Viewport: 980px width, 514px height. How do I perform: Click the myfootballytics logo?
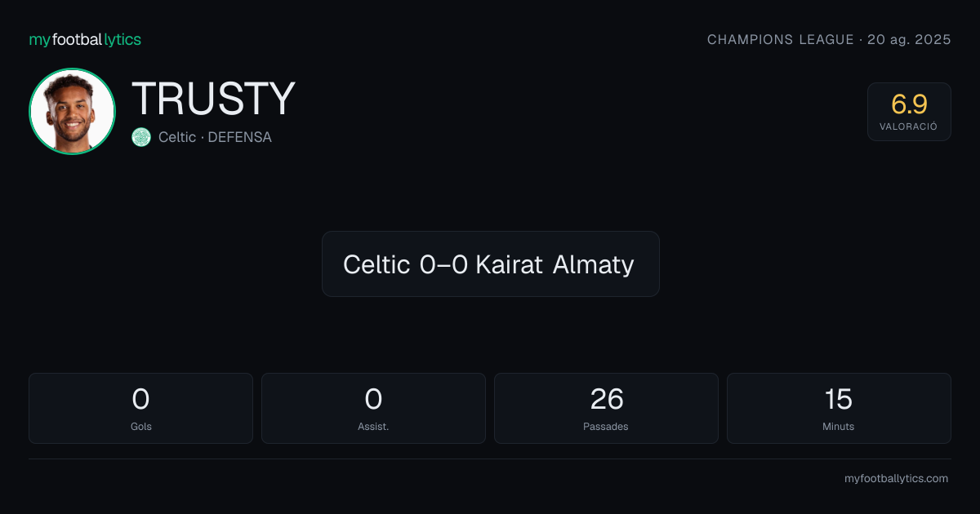click(x=85, y=40)
